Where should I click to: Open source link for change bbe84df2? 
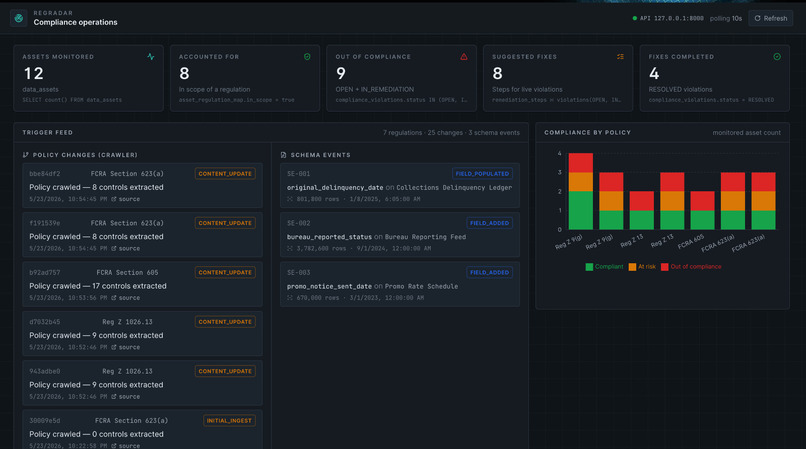coord(125,199)
